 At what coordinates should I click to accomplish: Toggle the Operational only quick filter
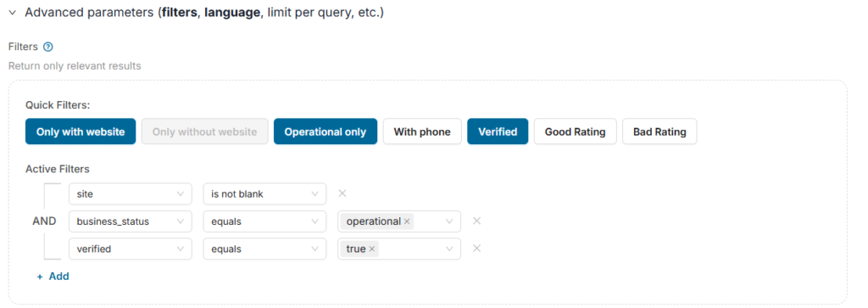325,132
